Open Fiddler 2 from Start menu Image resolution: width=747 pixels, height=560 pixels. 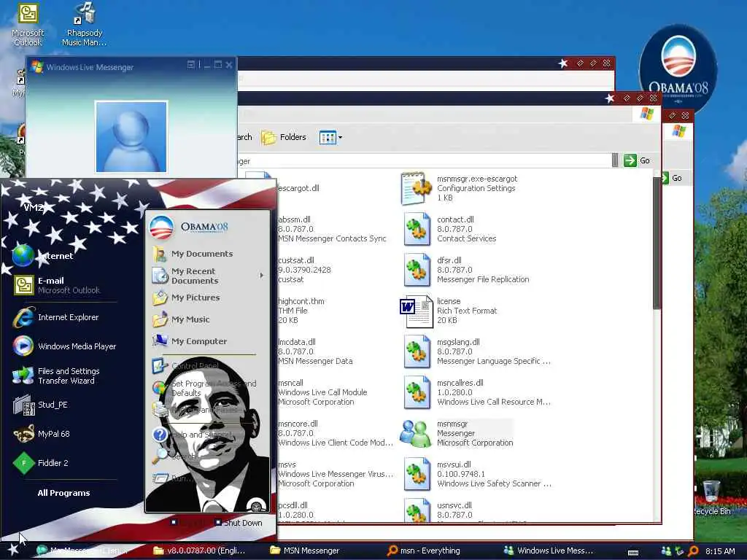(x=41, y=463)
